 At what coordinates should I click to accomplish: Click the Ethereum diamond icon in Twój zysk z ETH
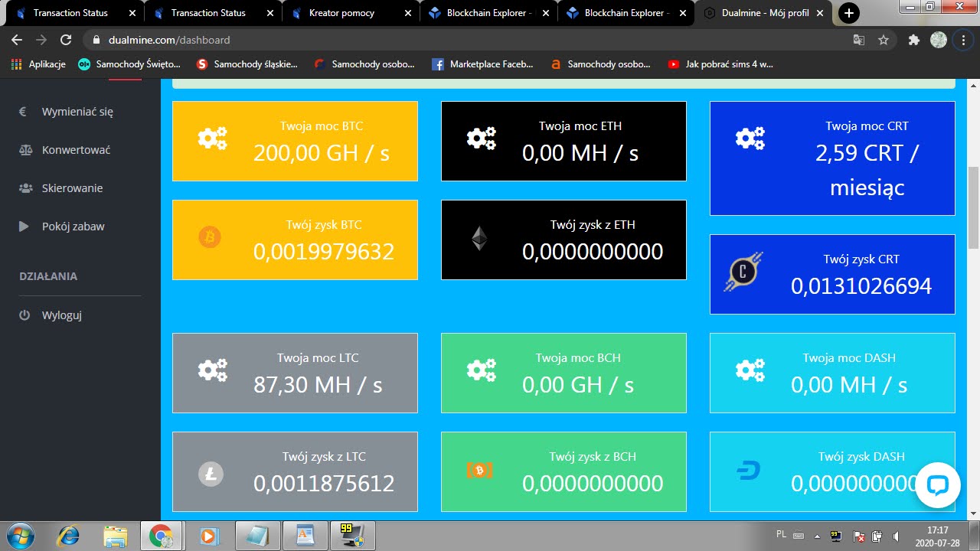click(x=479, y=239)
